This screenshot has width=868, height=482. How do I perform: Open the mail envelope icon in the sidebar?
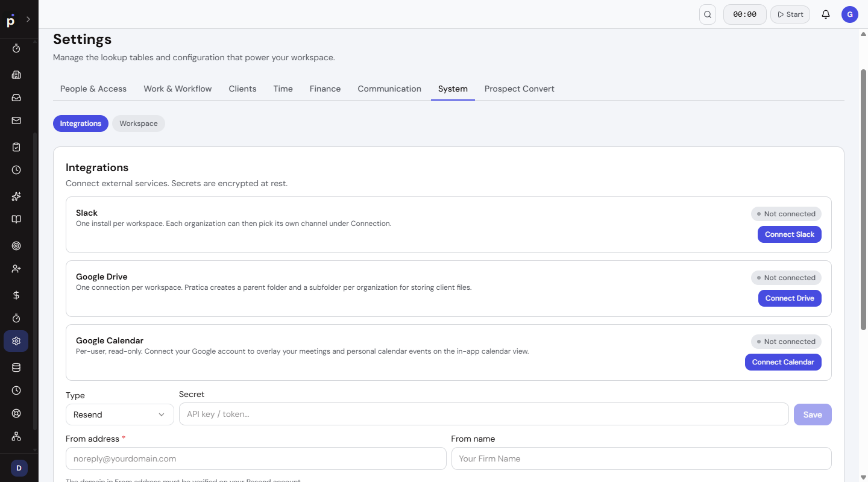(16, 120)
